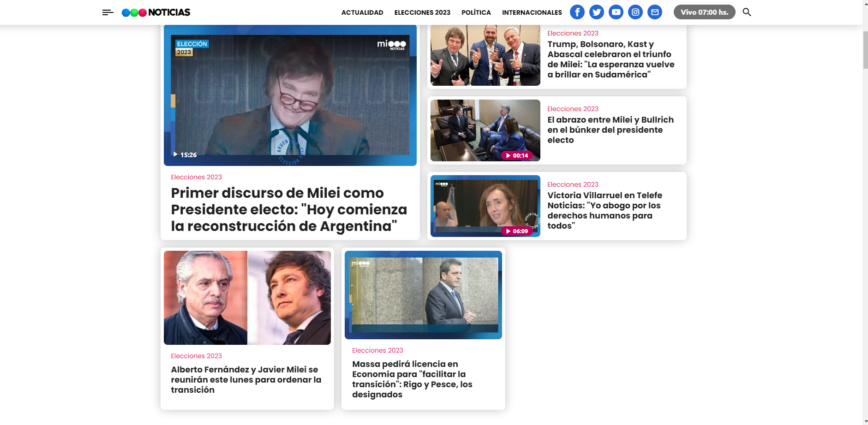Play the 00:14 Milei and Bullrich video
The height and width of the screenshot is (425, 868).
point(517,155)
